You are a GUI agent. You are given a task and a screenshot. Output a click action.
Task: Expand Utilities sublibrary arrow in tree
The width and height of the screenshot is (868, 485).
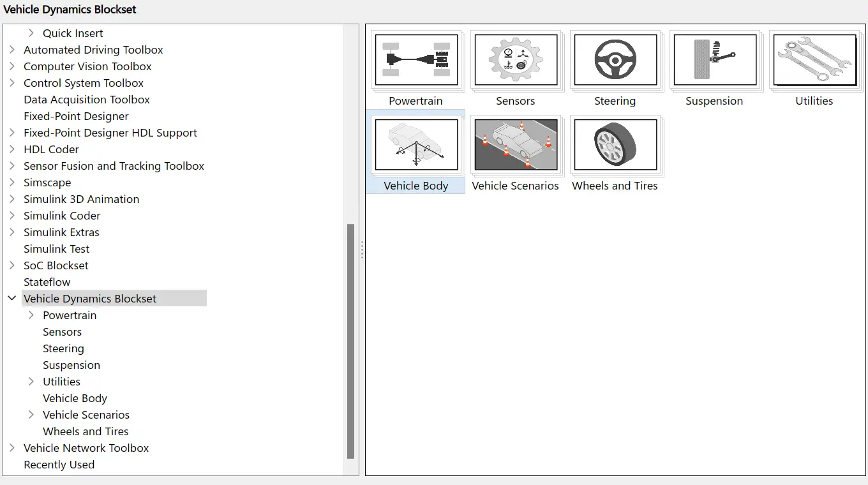(x=31, y=382)
